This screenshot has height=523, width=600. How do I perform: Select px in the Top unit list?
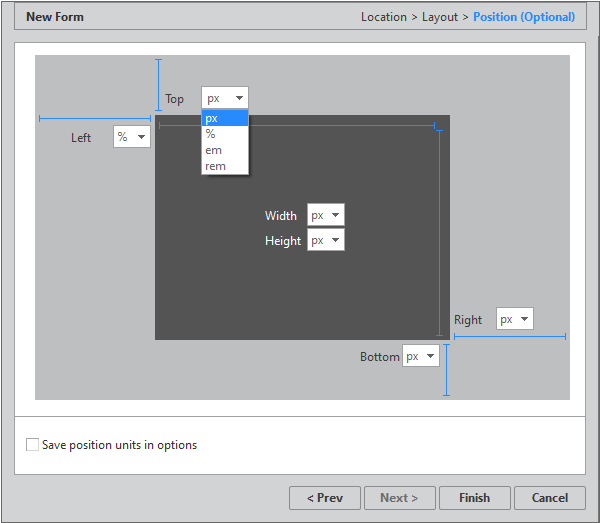225,118
